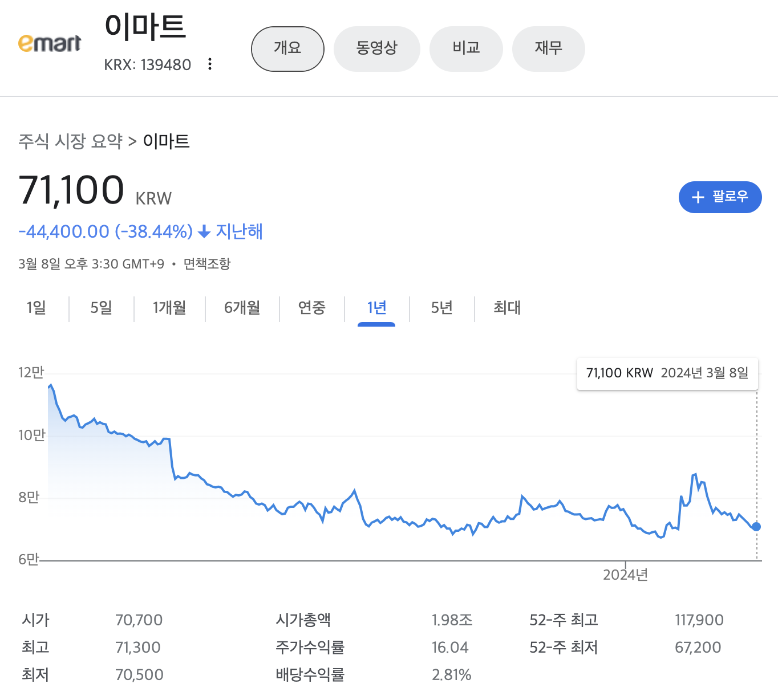Click the 10만 y-axis label
This screenshot has height=700, width=778.
click(x=32, y=436)
